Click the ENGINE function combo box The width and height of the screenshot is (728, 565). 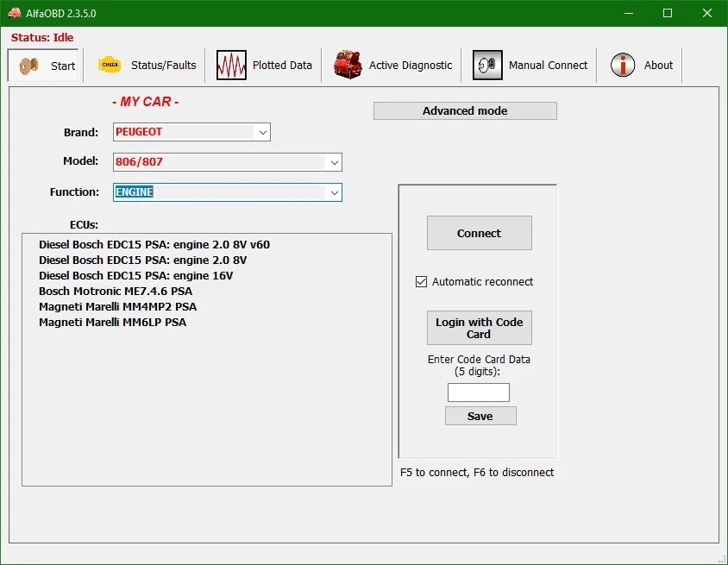[x=228, y=192]
